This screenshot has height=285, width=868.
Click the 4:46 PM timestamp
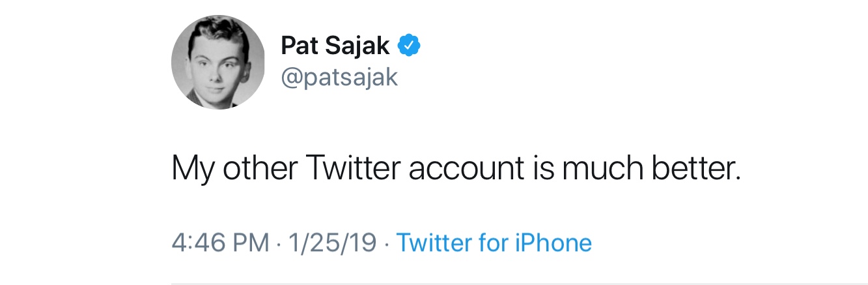click(220, 243)
